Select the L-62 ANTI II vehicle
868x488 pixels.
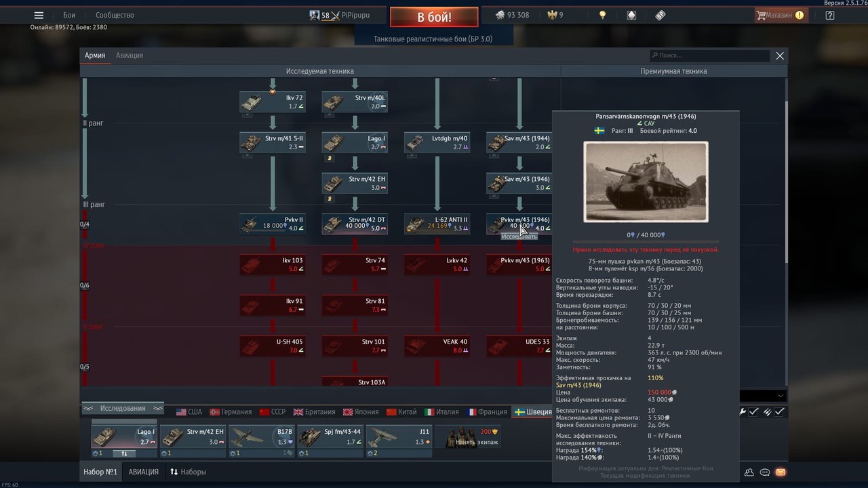pos(437,224)
